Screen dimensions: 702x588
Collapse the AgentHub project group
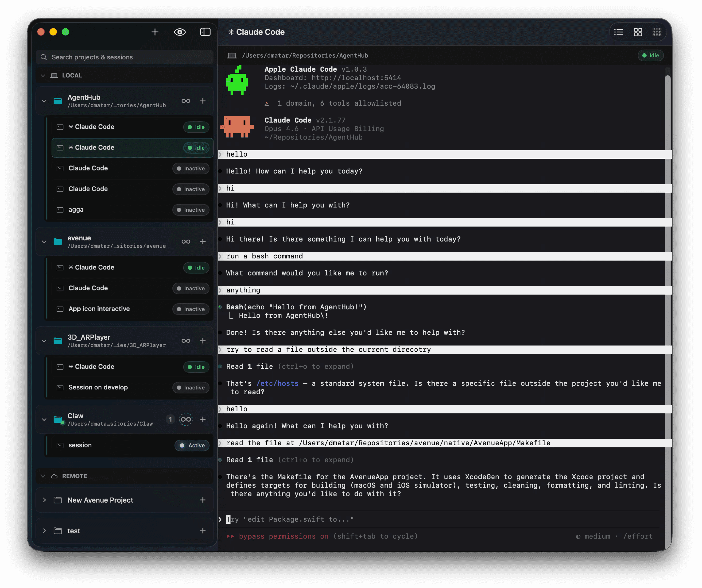(x=44, y=101)
